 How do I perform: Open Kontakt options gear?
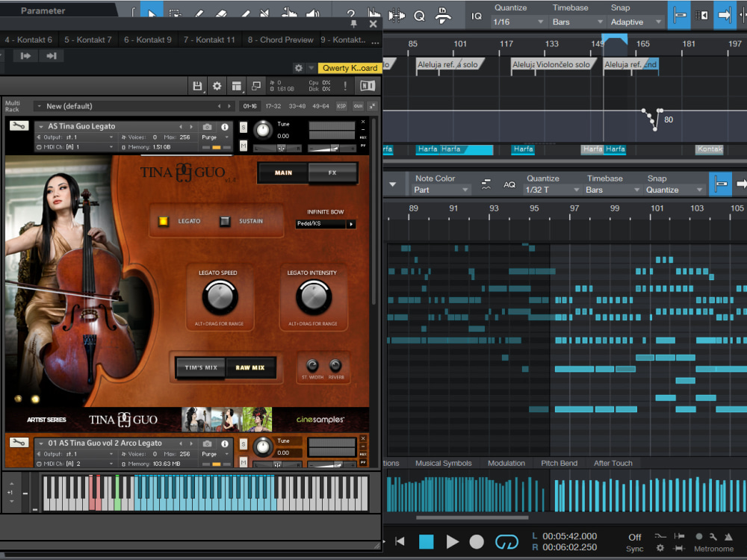[x=217, y=86]
